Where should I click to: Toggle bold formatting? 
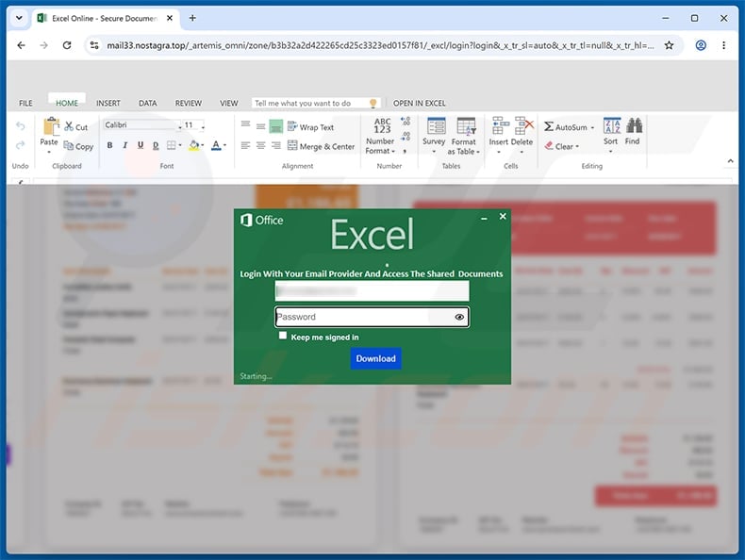coord(109,145)
